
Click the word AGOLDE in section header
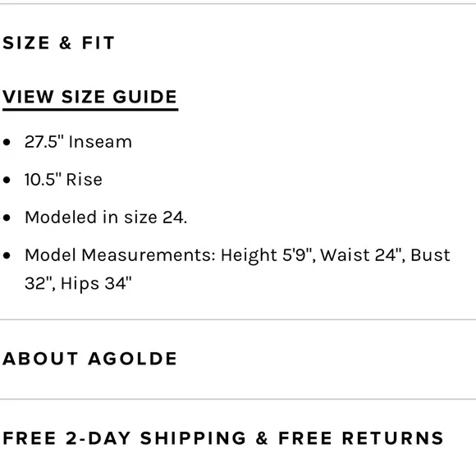(x=133, y=359)
